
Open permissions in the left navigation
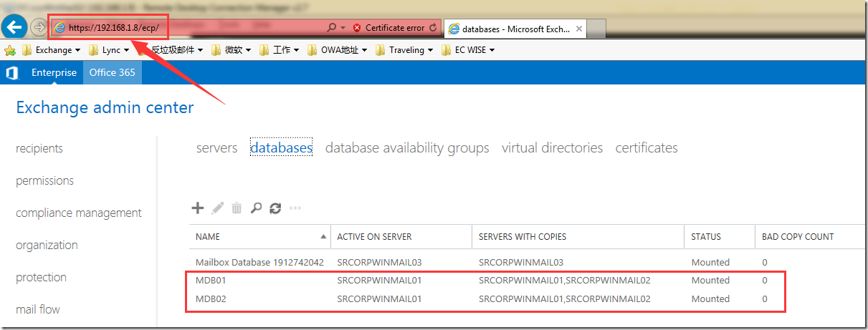[44, 180]
